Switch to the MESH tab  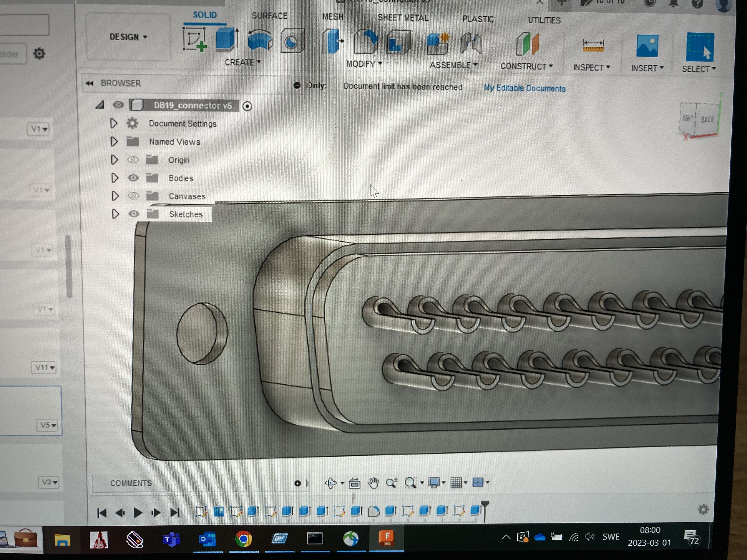click(333, 16)
